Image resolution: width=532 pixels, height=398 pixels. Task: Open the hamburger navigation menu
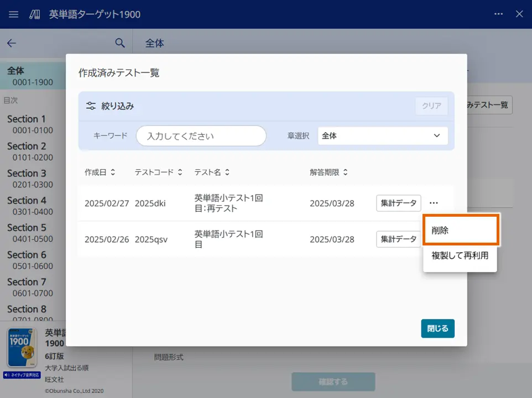click(13, 14)
